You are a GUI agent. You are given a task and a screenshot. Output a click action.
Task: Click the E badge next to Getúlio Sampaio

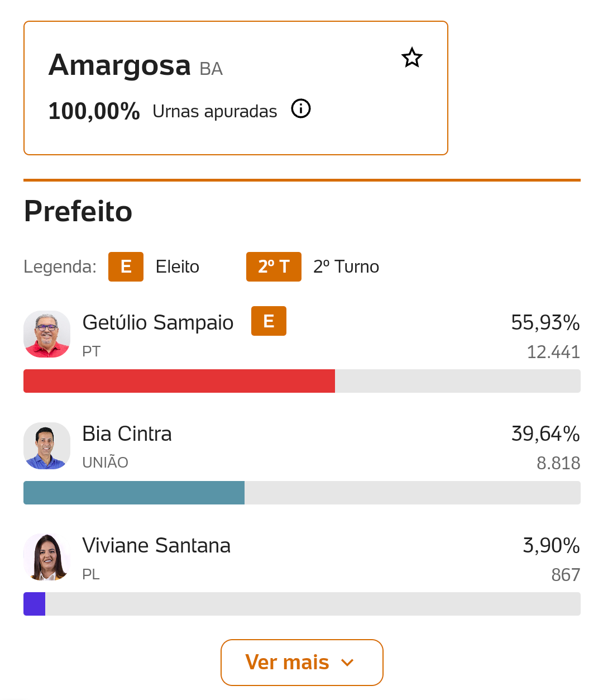coord(269,321)
